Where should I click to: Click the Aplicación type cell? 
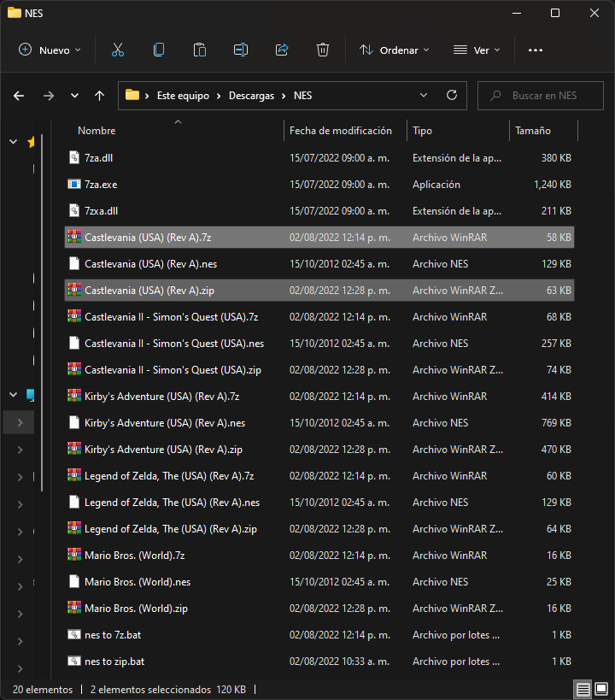436,185
